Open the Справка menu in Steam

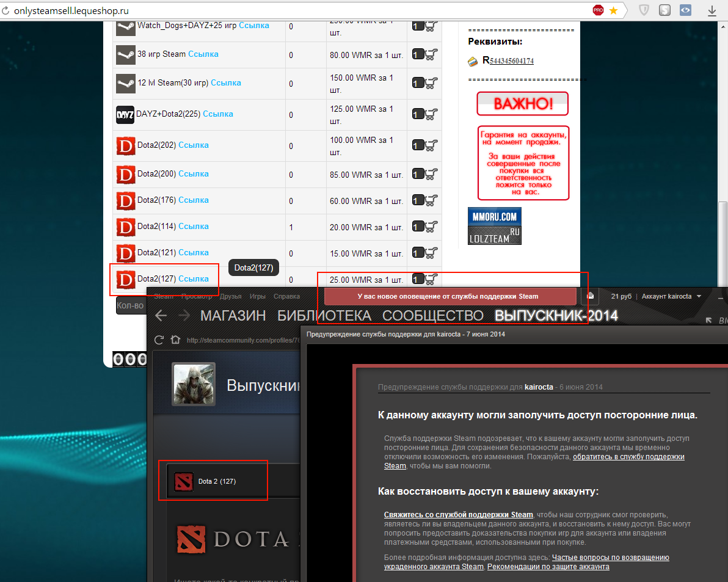286,296
